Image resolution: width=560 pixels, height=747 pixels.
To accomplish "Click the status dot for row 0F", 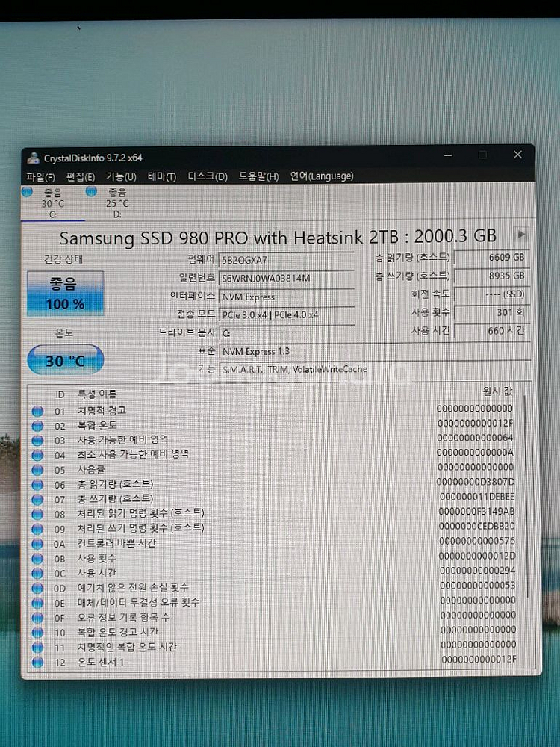I will pos(37,618).
